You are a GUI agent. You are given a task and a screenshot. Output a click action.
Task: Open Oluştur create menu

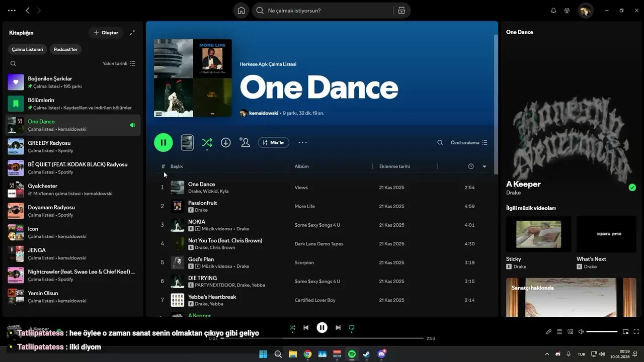tap(106, 33)
